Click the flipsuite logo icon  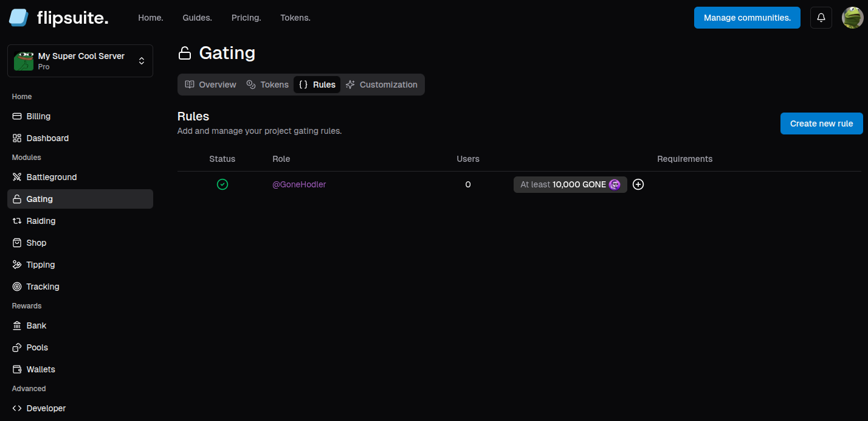pyautogui.click(x=19, y=18)
